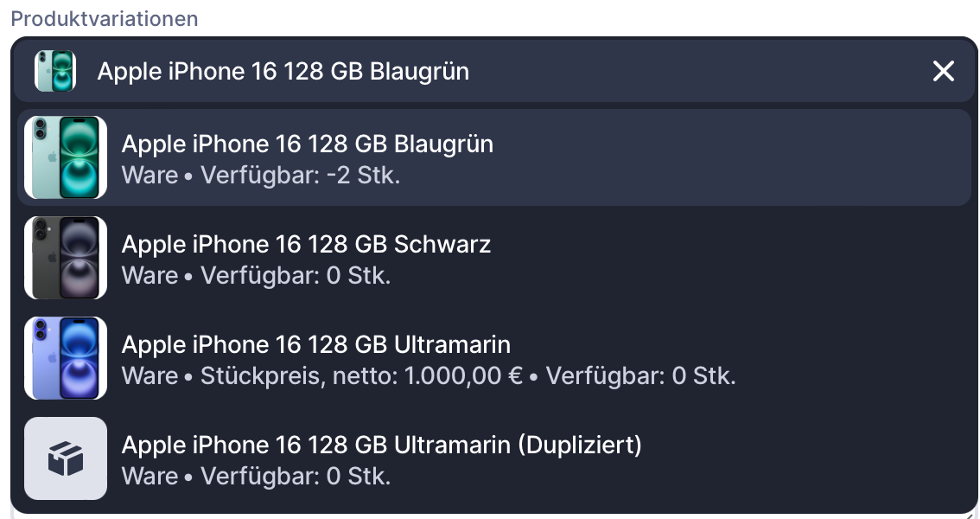The image size is (980, 519).
Task: Click the 'Verfügbar: -2 Stk.' availability text
Action: 300,176
